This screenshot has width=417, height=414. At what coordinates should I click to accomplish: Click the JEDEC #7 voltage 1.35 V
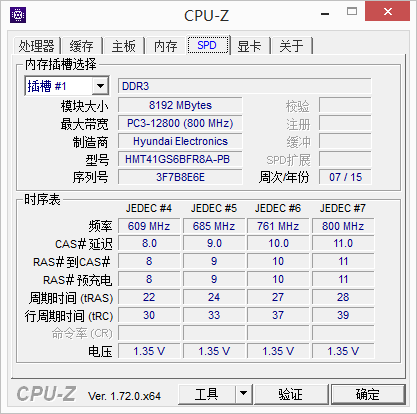point(343,351)
